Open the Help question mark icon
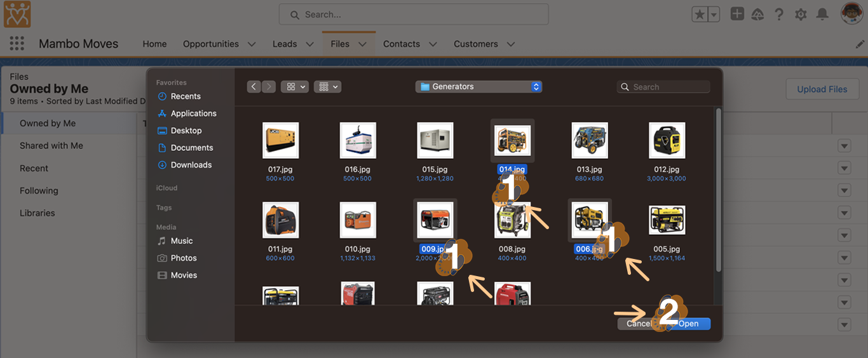Viewport: 868px width, 358px height. (779, 15)
